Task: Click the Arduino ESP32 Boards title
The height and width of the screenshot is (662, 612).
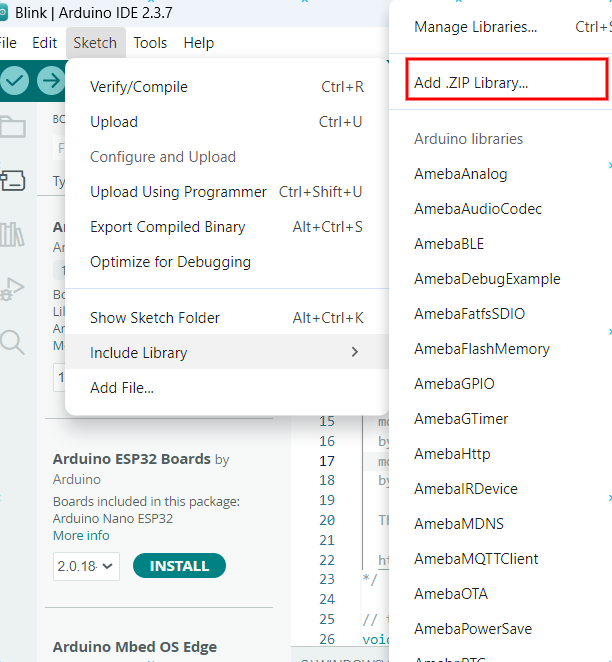Action: (131, 459)
